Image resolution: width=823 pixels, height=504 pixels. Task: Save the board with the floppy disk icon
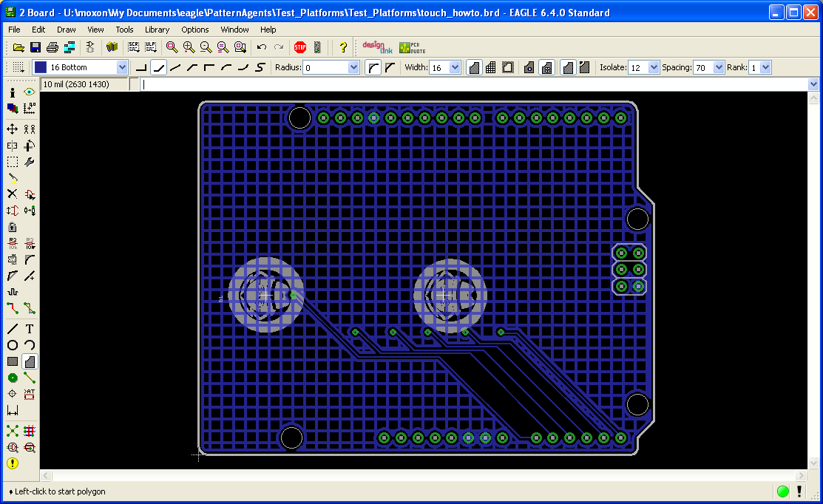click(35, 48)
